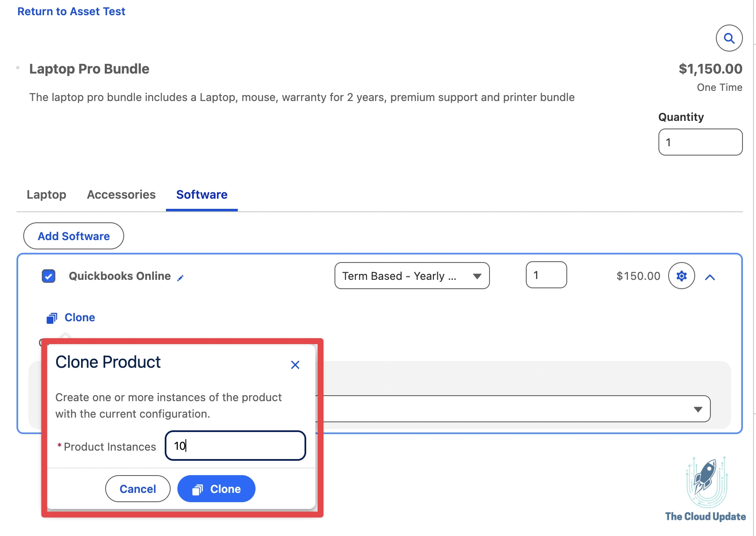Viewport: 756px width, 536px height.
Task: Collapse the Quickbooks Online row with the chevron
Action: [x=710, y=277]
